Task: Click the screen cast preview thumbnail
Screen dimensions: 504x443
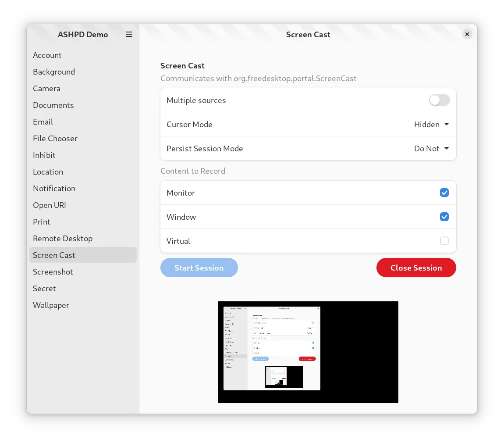Action: point(308,352)
